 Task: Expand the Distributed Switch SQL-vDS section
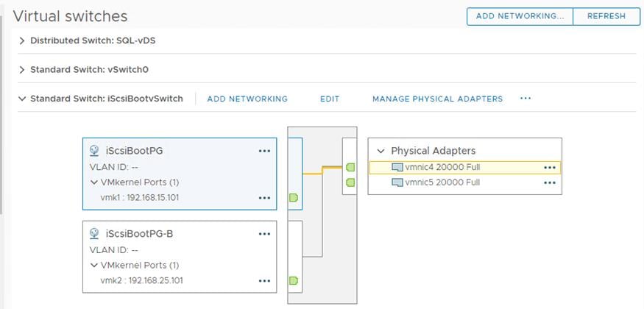point(22,40)
